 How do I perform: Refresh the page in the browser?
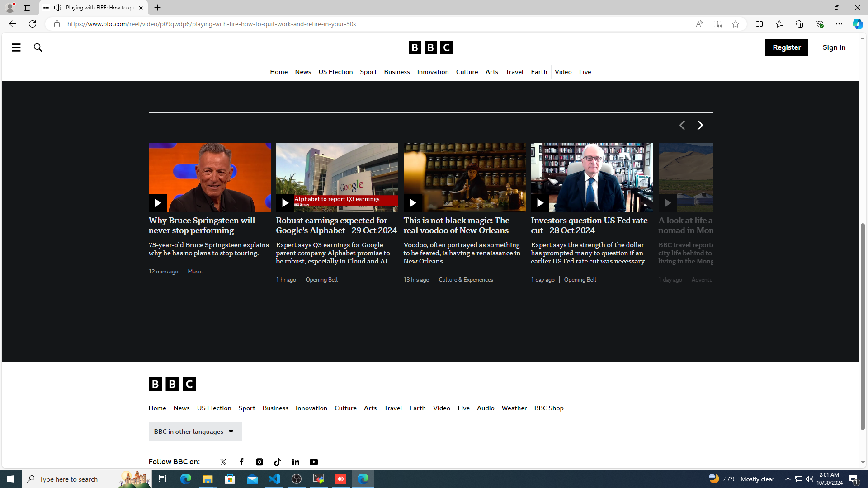tap(33, 24)
